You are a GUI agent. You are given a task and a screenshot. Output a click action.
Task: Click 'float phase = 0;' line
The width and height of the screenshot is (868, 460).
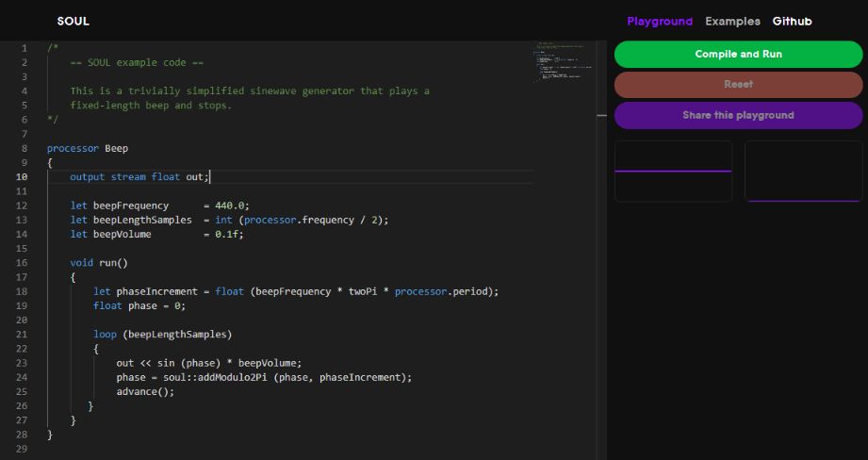coord(139,305)
